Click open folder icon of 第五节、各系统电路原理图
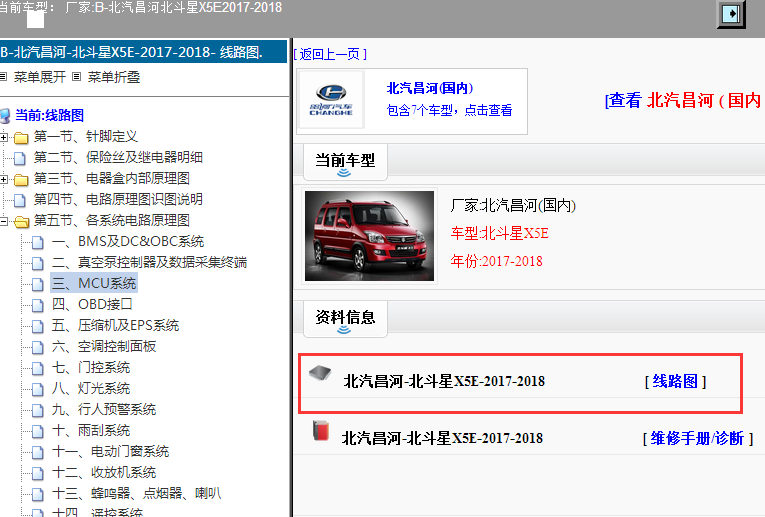 tap(21, 221)
